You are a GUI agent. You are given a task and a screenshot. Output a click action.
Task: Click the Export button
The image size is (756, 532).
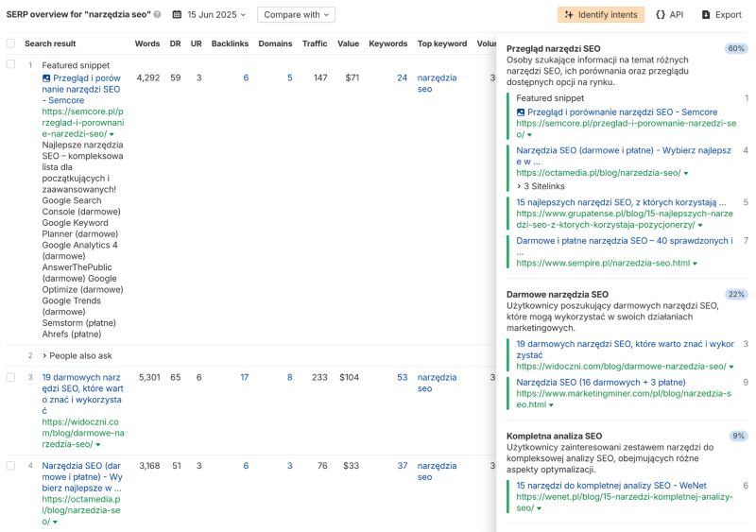tap(722, 14)
